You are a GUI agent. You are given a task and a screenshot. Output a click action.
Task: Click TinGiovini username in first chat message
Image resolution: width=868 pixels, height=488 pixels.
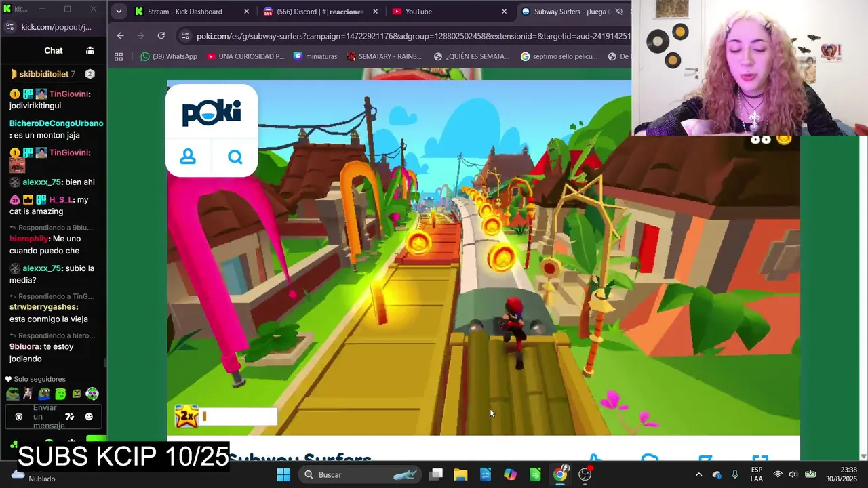click(70, 94)
